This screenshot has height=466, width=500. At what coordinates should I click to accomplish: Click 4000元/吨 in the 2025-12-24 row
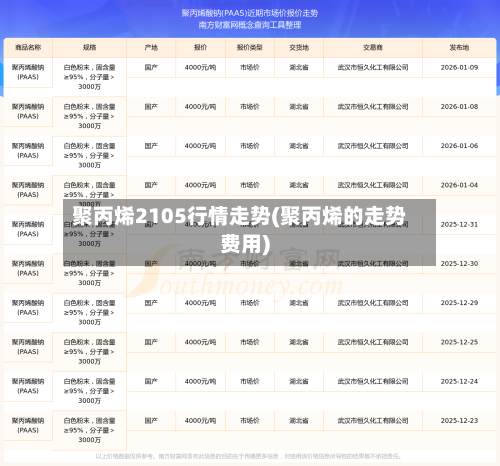[200, 381]
